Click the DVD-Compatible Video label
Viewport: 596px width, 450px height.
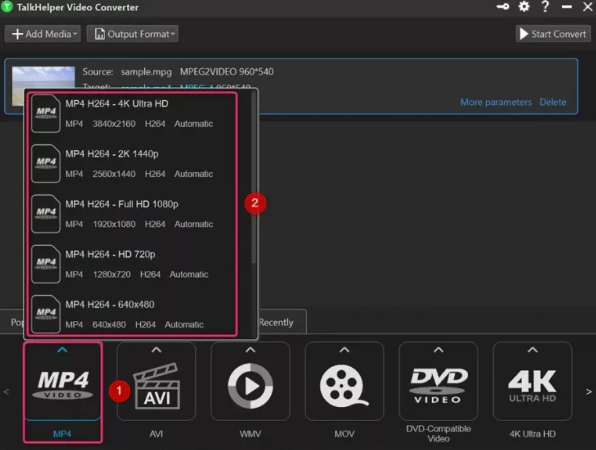pos(438,434)
